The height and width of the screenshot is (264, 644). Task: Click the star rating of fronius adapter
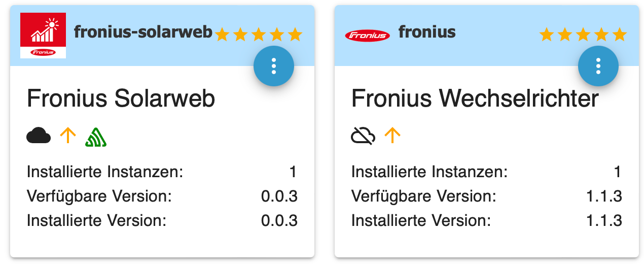(583, 35)
